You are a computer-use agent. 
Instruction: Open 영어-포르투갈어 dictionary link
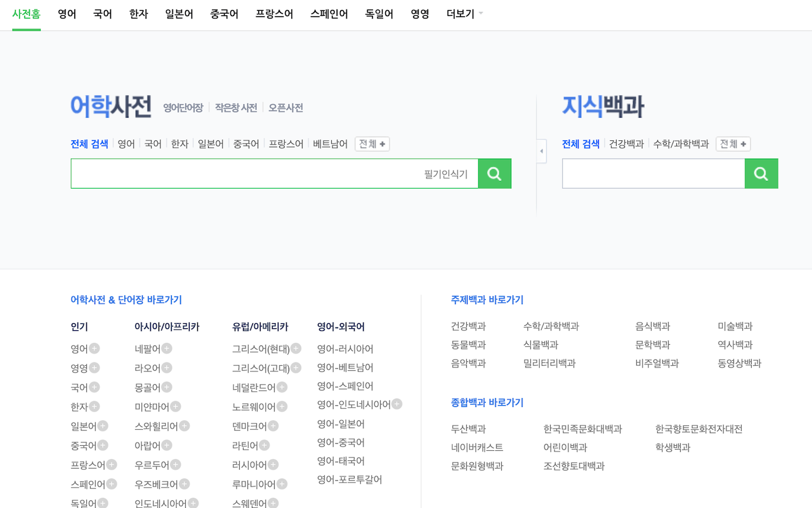click(350, 479)
